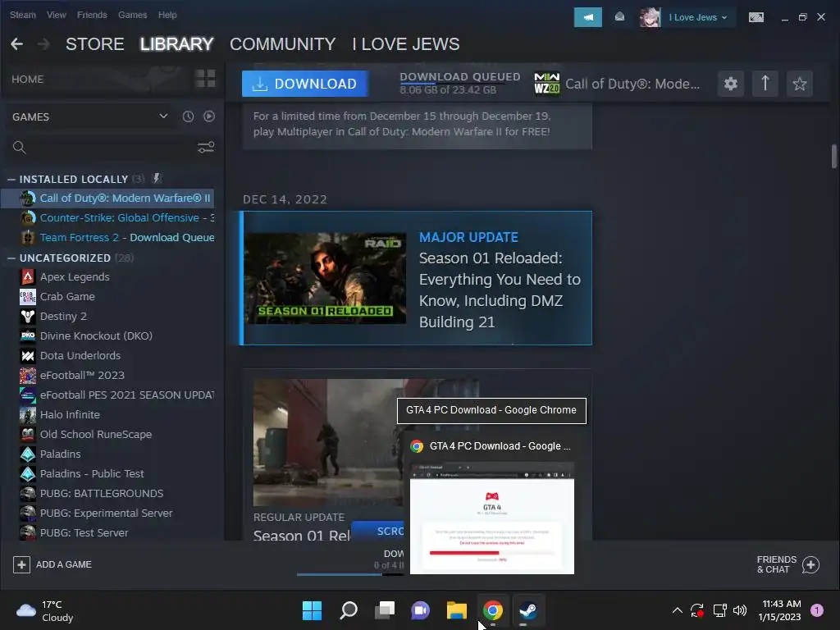Switch to the Store tab
Image resolution: width=840 pixels, height=630 pixels.
click(95, 44)
